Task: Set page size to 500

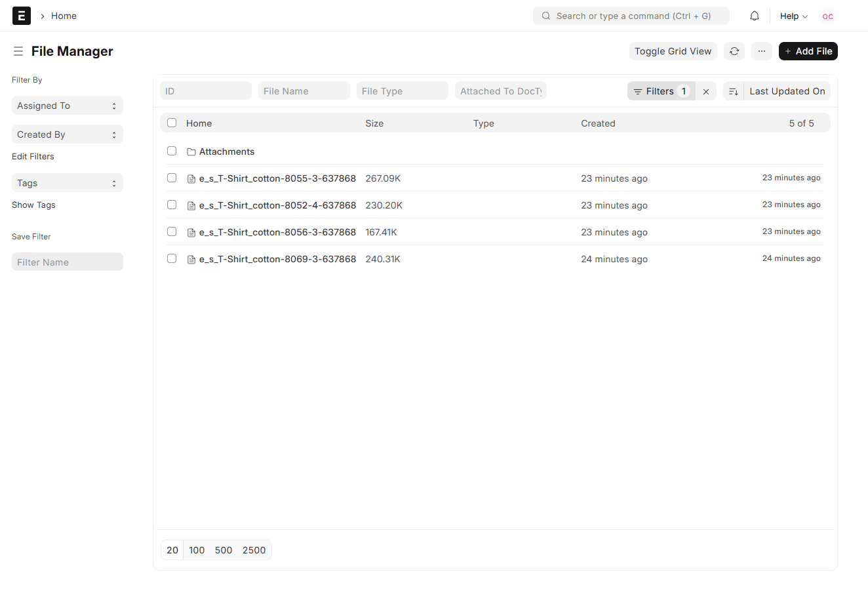Action: (224, 550)
